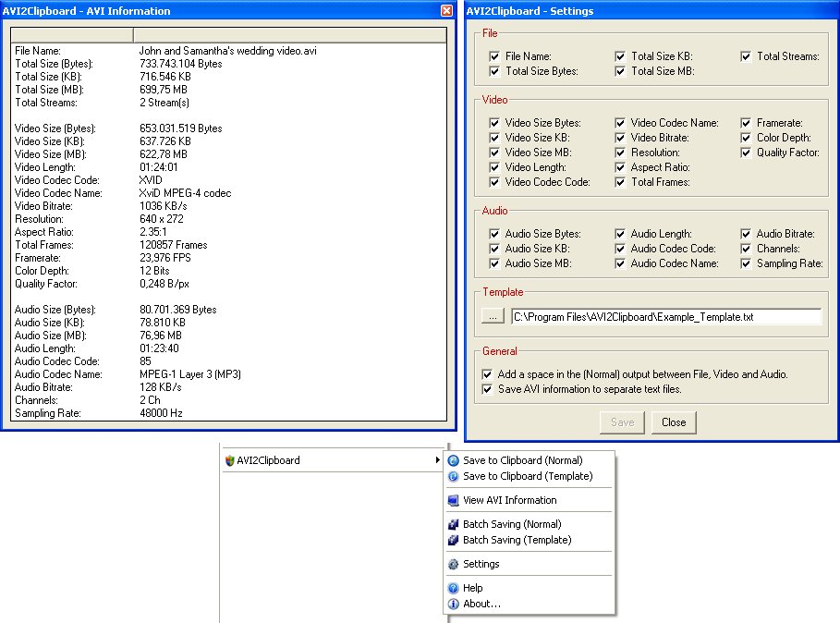This screenshot has width=840, height=623.
Task: Disable the Video Length option
Action: pos(494,167)
